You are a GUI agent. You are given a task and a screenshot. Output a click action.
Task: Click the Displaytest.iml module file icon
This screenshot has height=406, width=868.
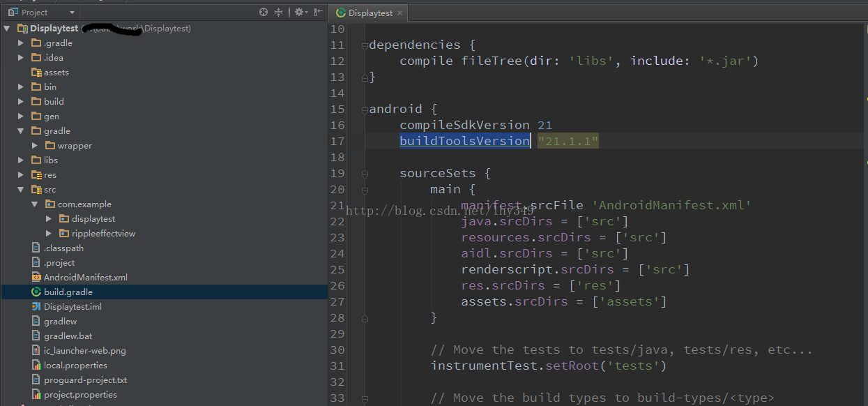[x=36, y=307]
